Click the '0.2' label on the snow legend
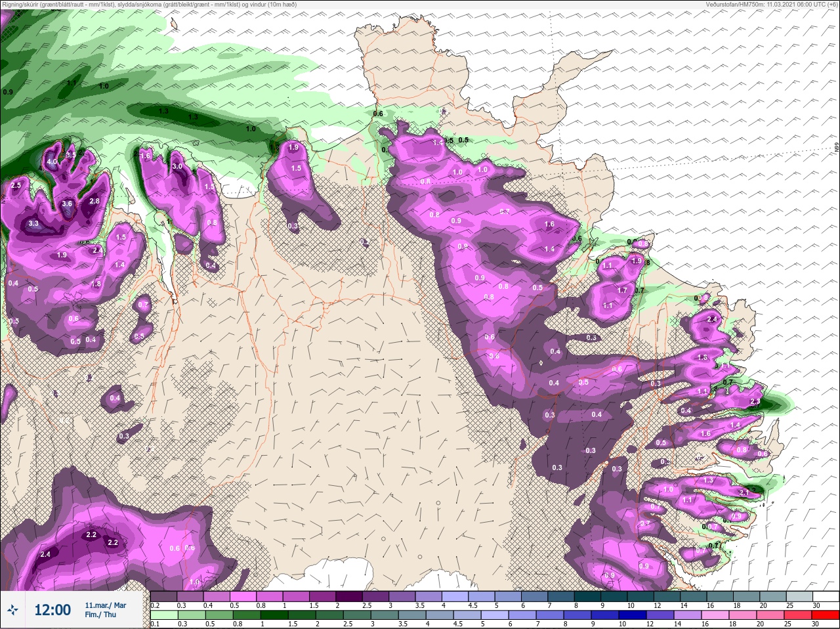 pos(155,605)
